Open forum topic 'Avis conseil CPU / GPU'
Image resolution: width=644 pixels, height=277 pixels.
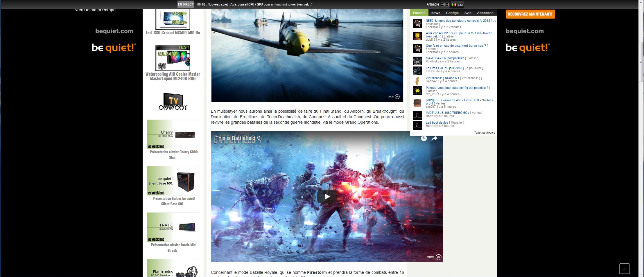(x=459, y=35)
